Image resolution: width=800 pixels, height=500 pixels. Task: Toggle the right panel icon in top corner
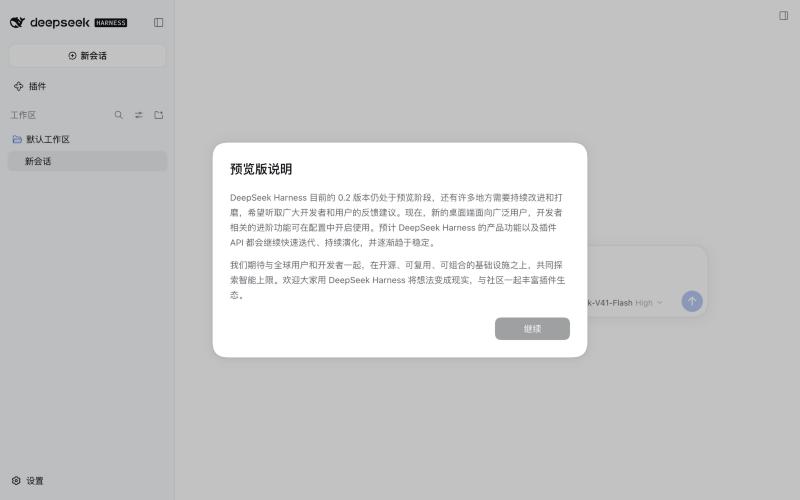click(x=784, y=16)
